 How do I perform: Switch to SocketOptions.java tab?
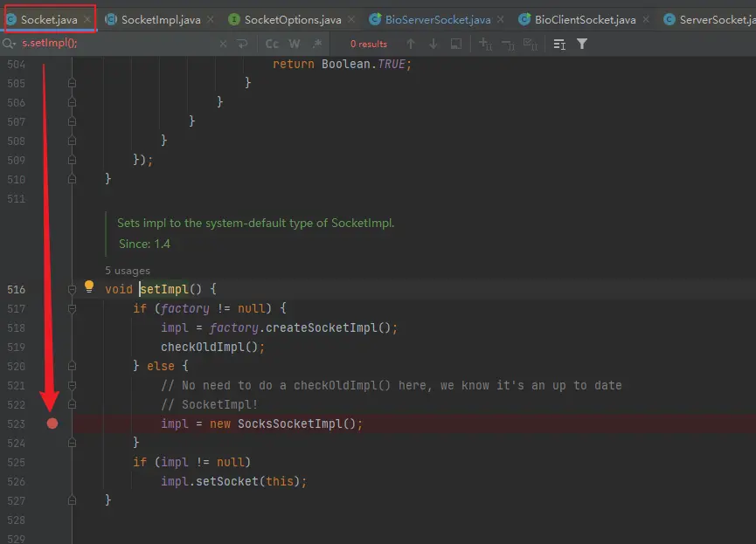coord(293,20)
